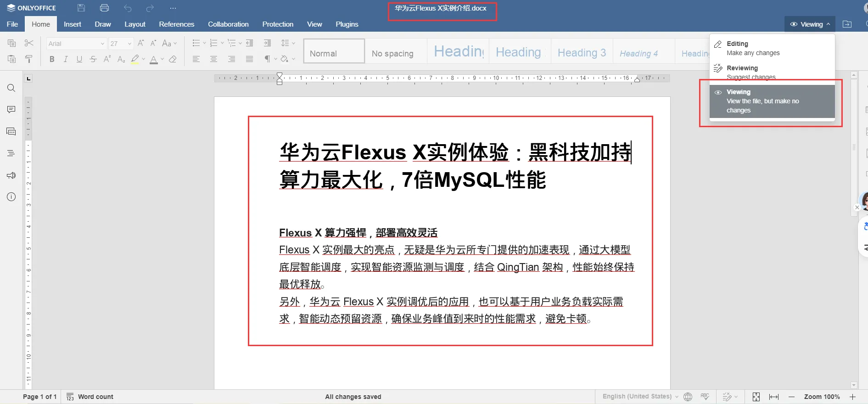Toggle Fit to width in status bar

coord(774,397)
